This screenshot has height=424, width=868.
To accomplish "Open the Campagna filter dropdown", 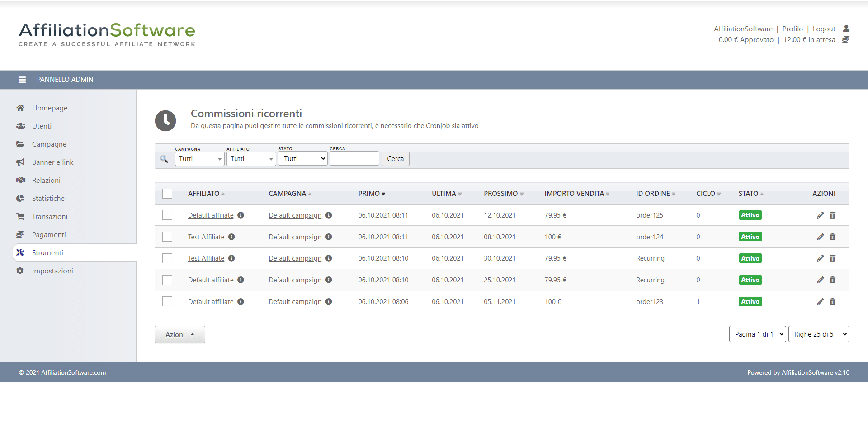I will [199, 159].
